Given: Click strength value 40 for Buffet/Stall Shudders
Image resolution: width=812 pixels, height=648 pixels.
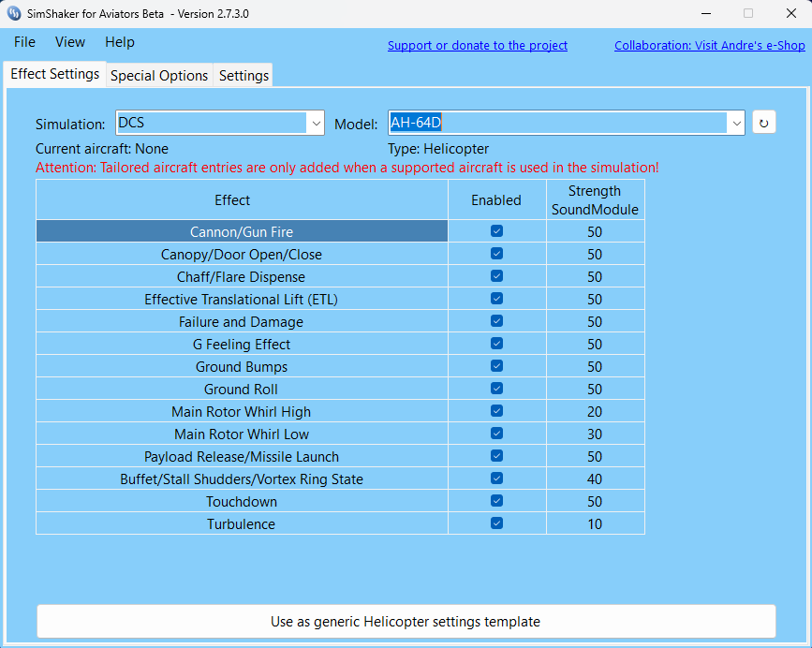Looking at the screenshot, I should [595, 479].
